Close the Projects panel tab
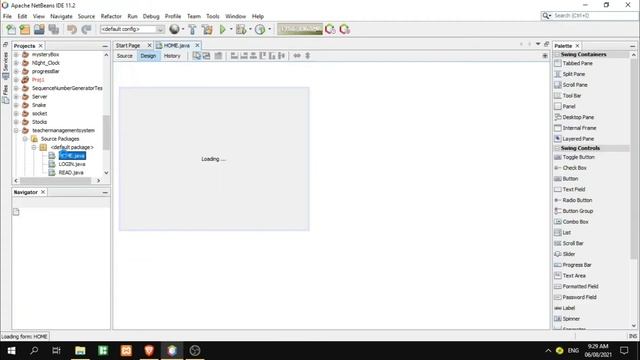This screenshot has height=360, width=640. pos(40,46)
